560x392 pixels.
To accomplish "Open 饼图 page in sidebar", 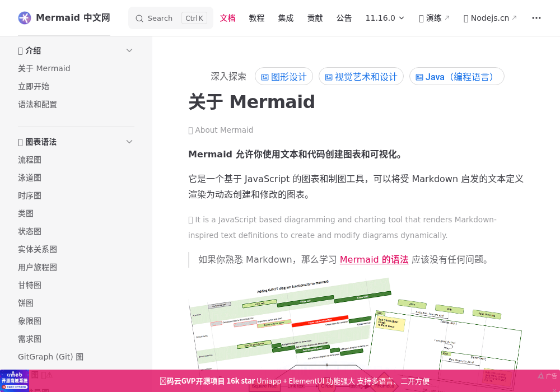I will click(26, 303).
